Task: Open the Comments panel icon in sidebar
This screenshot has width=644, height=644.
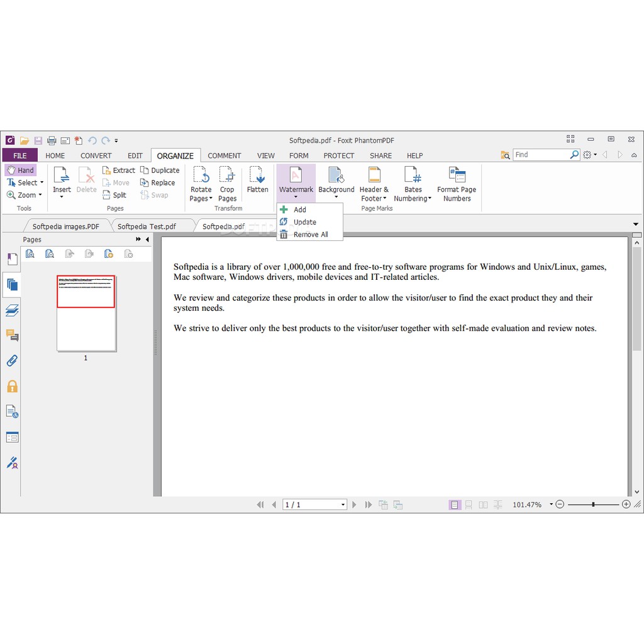Action: click(x=13, y=336)
